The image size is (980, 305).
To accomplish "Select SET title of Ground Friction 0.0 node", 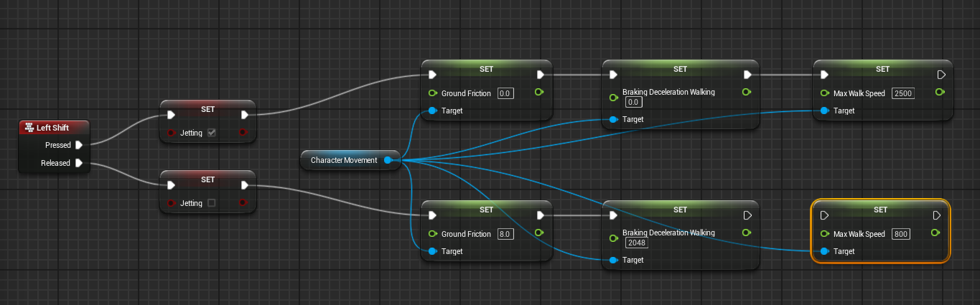I will (486, 69).
